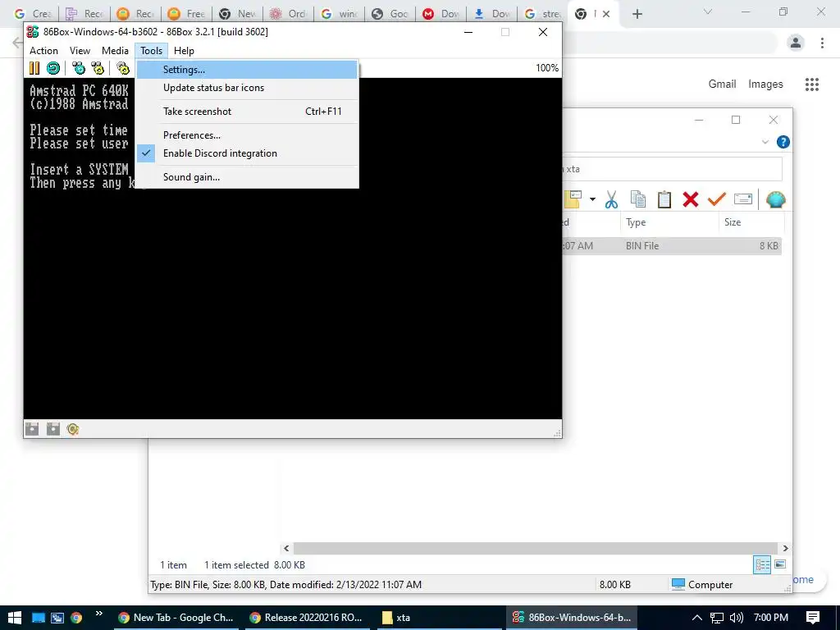
Task: Open the notification center icon
Action: (x=813, y=618)
